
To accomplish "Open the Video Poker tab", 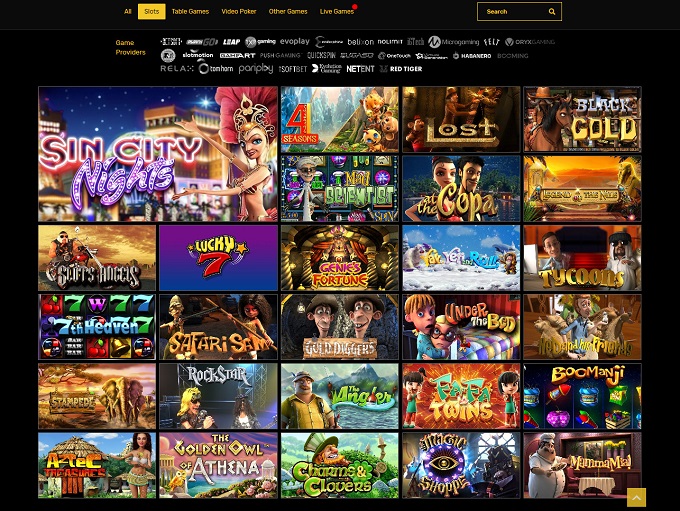I will click(x=238, y=12).
